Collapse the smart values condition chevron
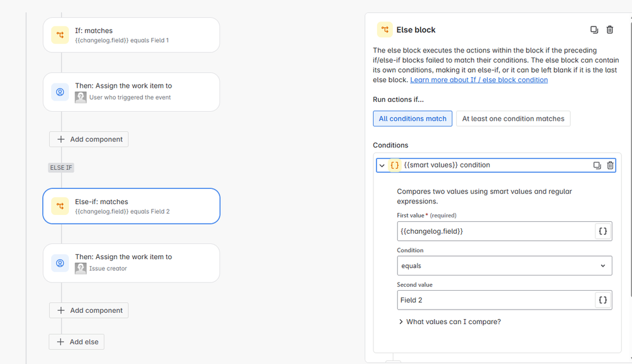Viewport: 632px width, 364px height. [x=381, y=166]
